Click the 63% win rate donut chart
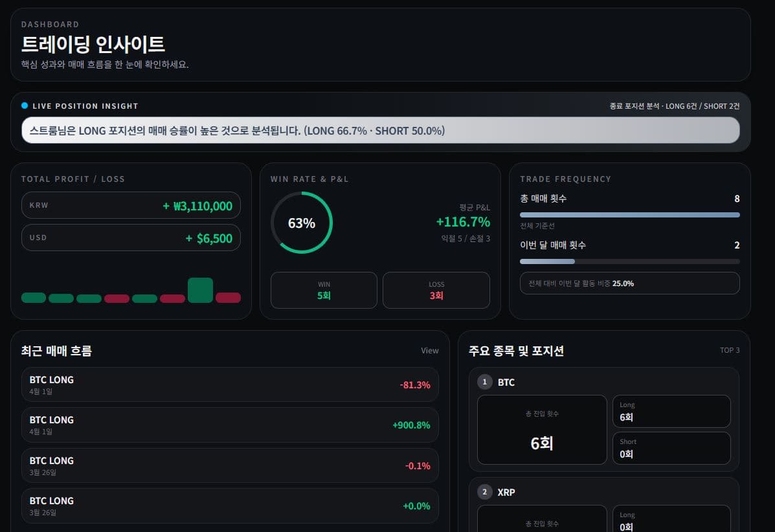 pyautogui.click(x=302, y=222)
